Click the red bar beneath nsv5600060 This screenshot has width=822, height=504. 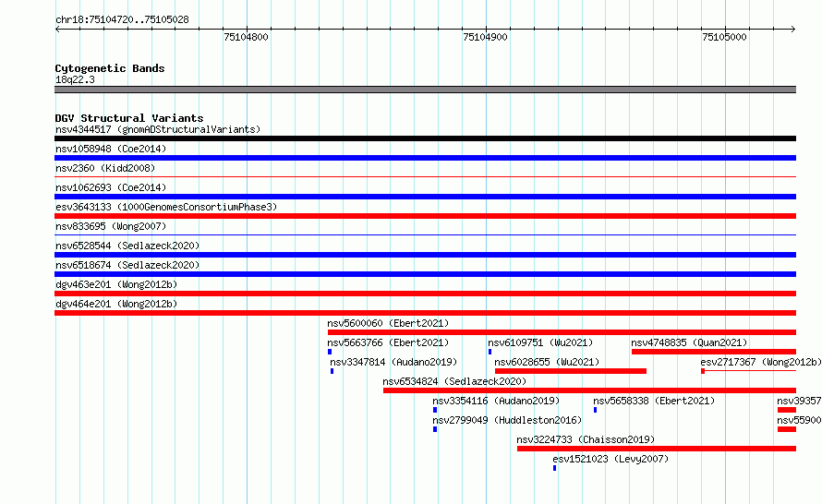coord(562,332)
